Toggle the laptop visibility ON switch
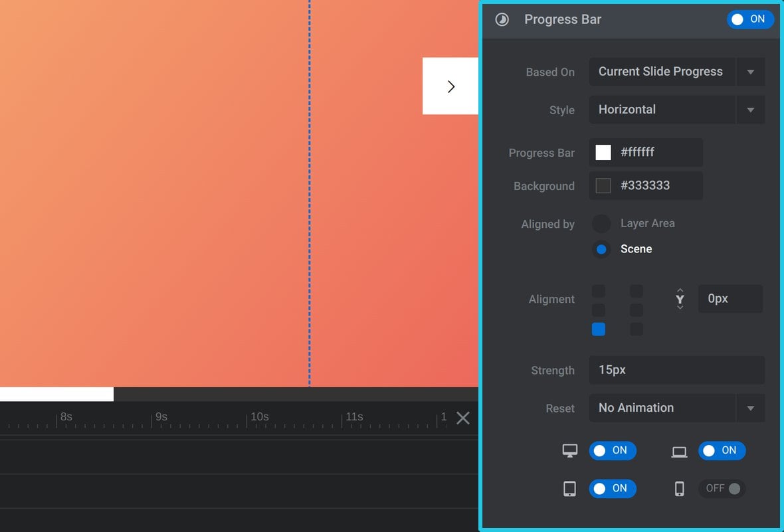Screen dimensions: 784x532 pos(722,450)
